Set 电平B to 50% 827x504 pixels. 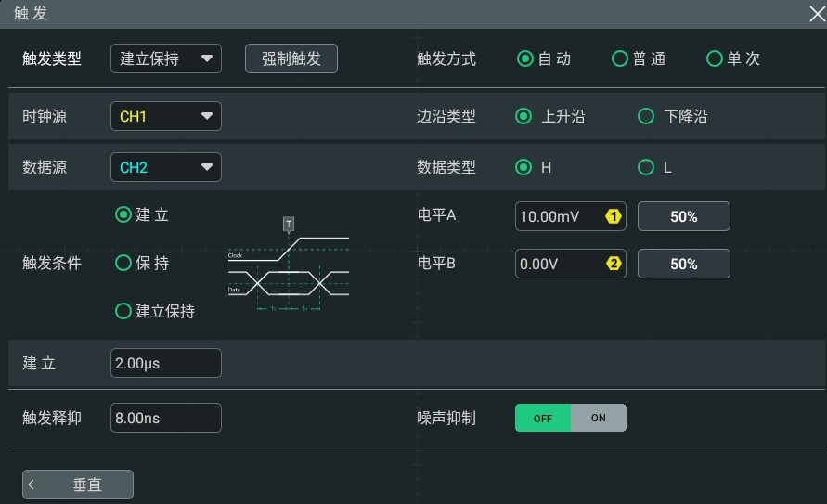(x=684, y=264)
